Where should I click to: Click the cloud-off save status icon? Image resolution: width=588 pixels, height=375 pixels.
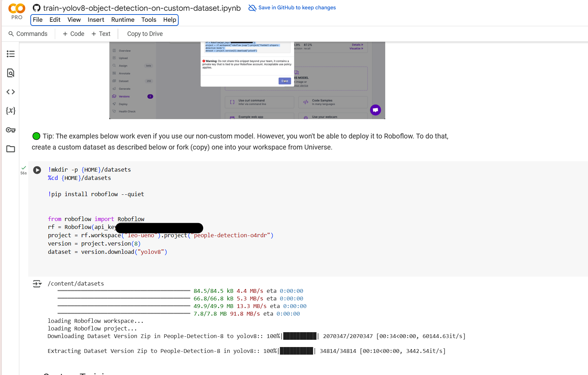pyautogui.click(x=252, y=8)
